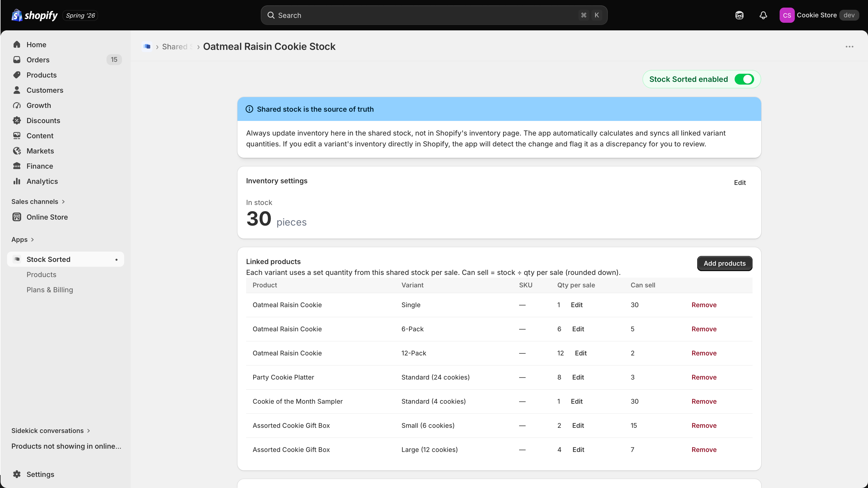868x488 pixels.
Task: Expand the Apps section
Action: (x=22, y=240)
